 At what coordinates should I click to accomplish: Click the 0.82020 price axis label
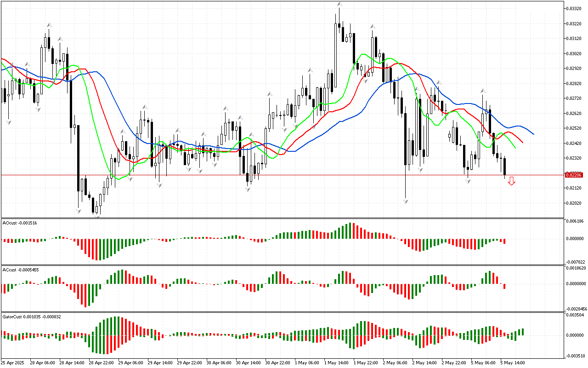(x=573, y=203)
